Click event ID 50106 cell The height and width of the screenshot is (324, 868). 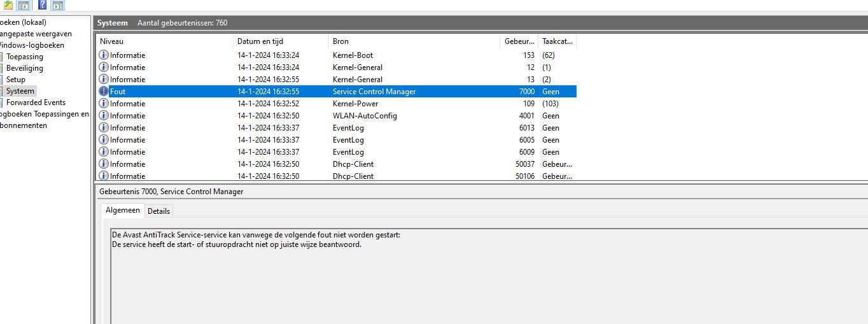525,176
